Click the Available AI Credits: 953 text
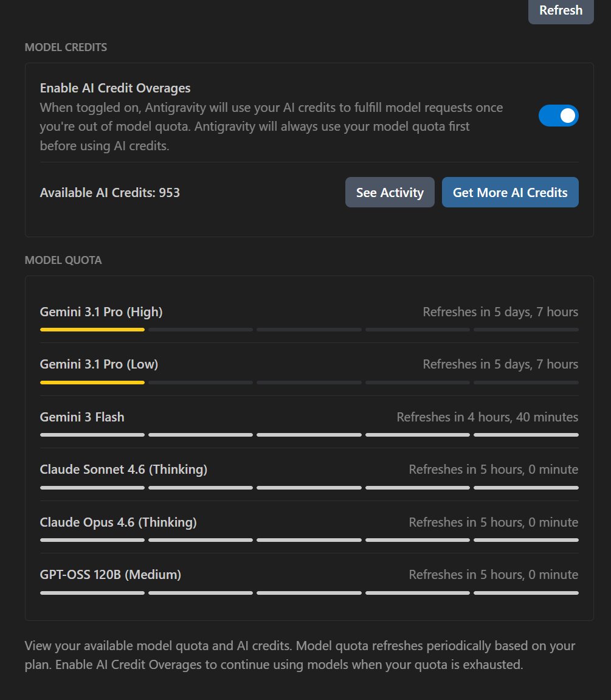This screenshot has height=700, width=611. click(x=110, y=193)
